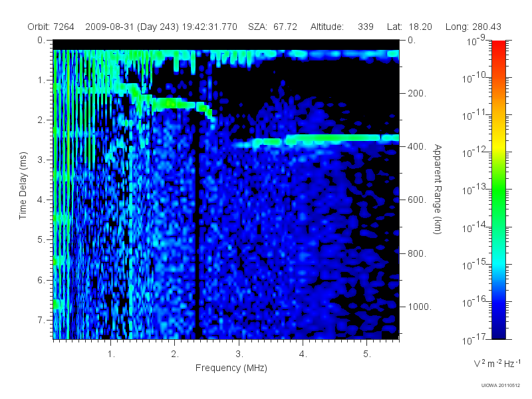Click time delay tick label '6.' on left axis

(x=41, y=280)
